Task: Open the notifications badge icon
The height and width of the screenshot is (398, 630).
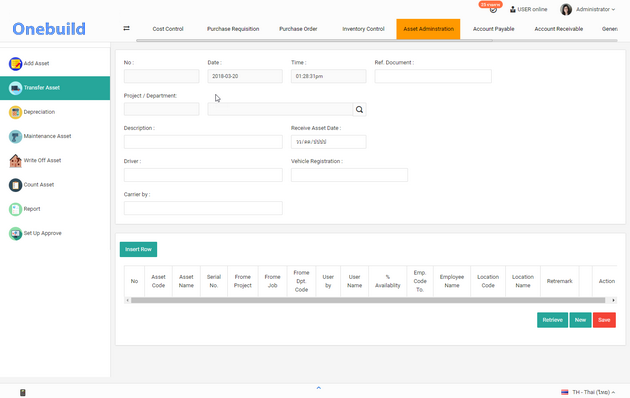Action: tap(491, 6)
